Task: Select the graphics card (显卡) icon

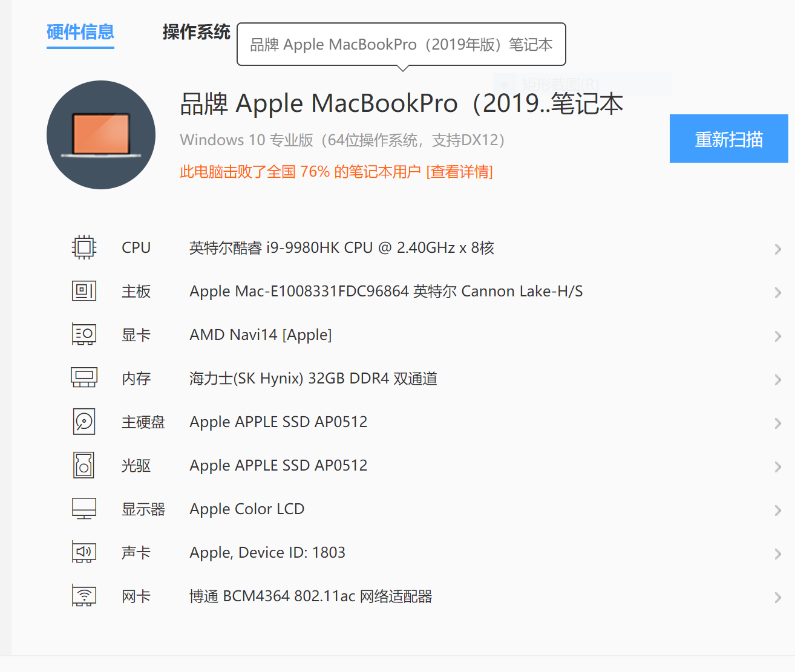Action: (84, 334)
